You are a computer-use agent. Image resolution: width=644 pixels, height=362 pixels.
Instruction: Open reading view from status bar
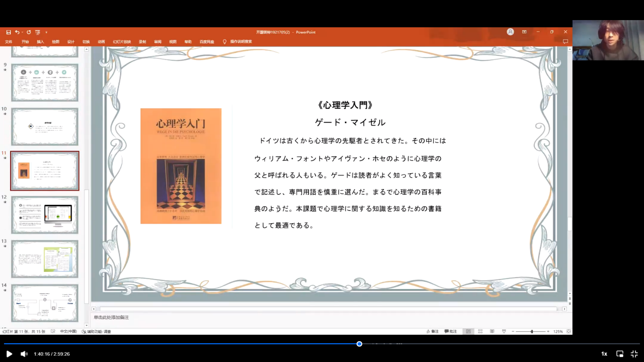pyautogui.click(x=492, y=331)
